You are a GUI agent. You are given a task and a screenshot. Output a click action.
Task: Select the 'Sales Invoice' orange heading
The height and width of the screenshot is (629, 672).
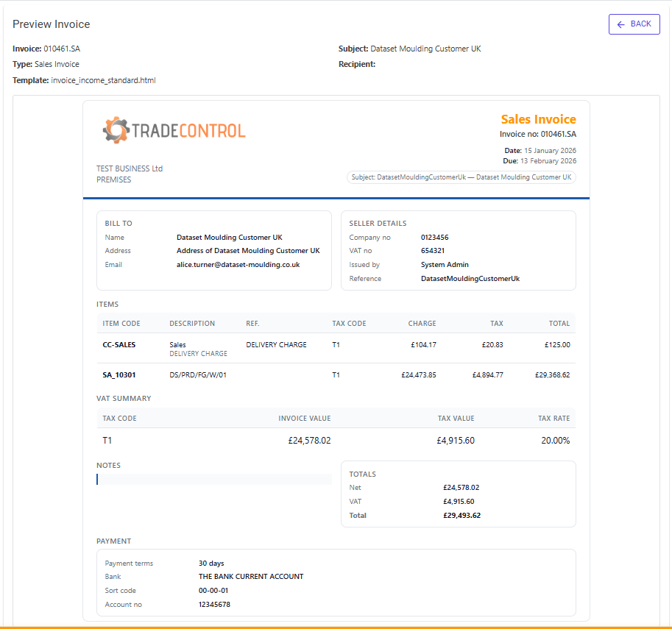(x=538, y=119)
